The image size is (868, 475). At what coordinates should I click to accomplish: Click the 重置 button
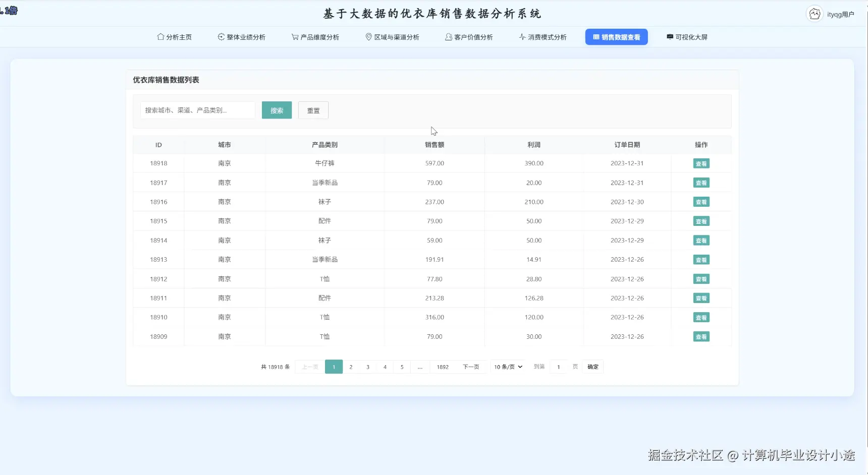point(313,110)
